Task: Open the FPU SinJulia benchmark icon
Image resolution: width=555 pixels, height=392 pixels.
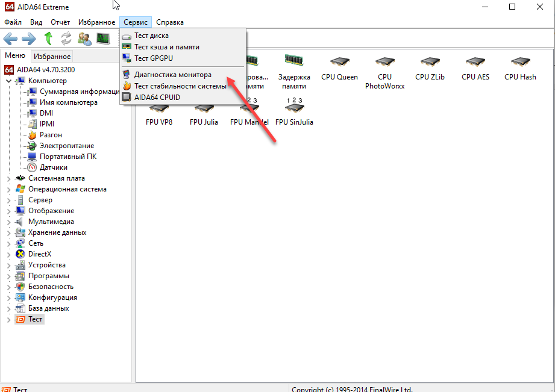Action: pyautogui.click(x=294, y=108)
